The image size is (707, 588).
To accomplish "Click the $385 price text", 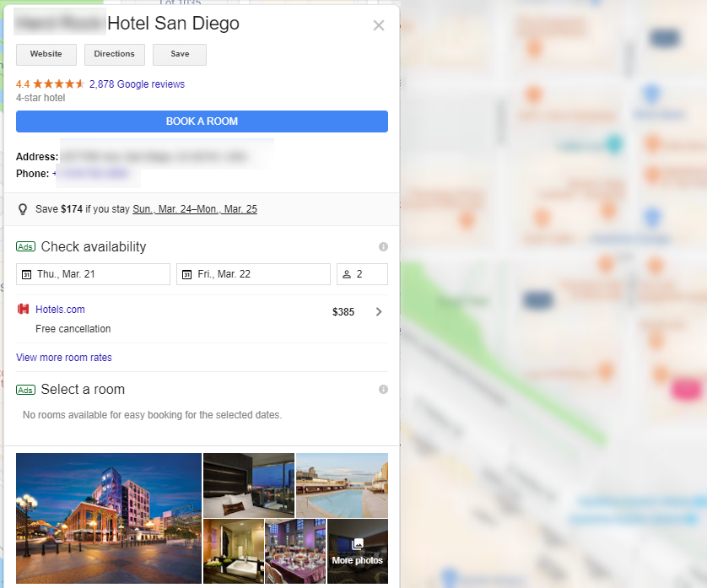I will [x=343, y=312].
